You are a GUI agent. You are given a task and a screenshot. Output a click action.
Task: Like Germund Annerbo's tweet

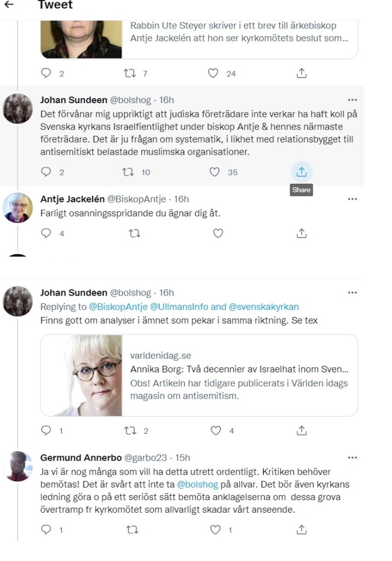215,530
